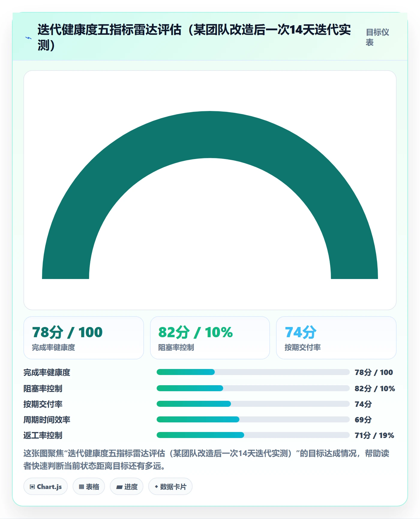Click the description paragraph starting 这张图聚焦

[x=206, y=459]
